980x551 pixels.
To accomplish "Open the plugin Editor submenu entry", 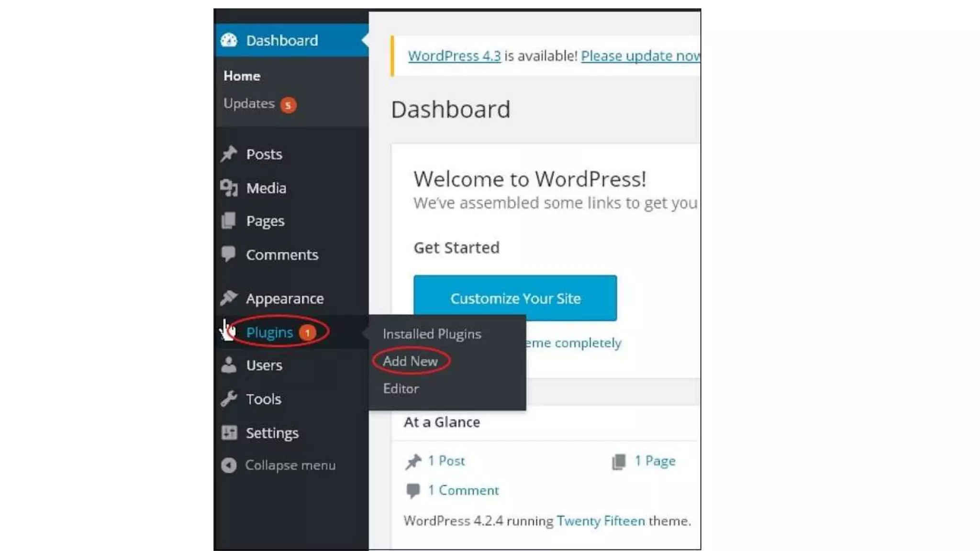I will click(x=401, y=388).
